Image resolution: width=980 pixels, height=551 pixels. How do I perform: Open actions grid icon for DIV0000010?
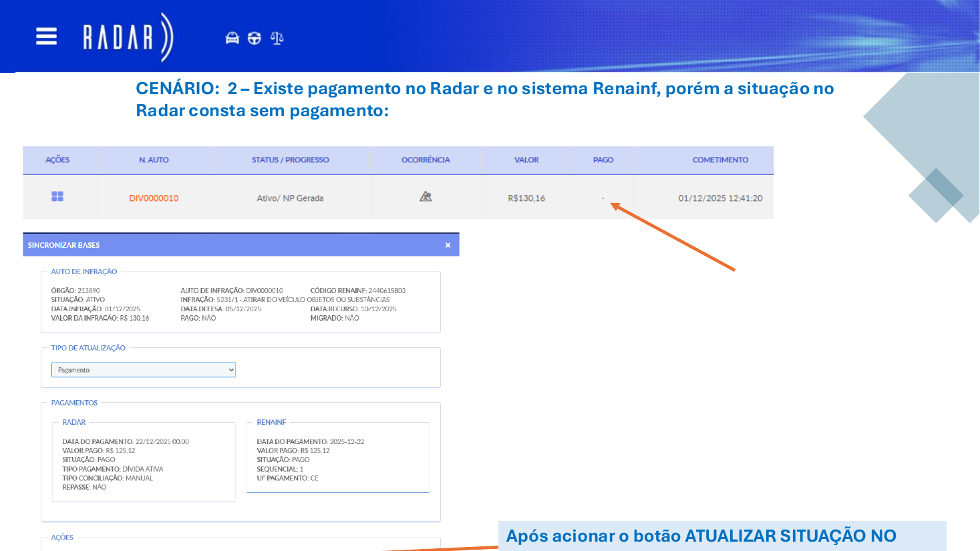[57, 196]
